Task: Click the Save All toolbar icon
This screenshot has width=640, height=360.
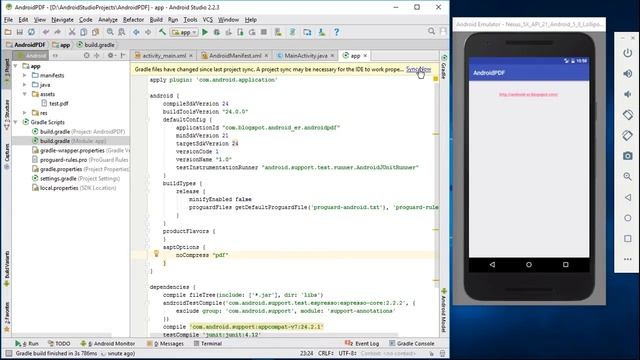Action: 20,32
